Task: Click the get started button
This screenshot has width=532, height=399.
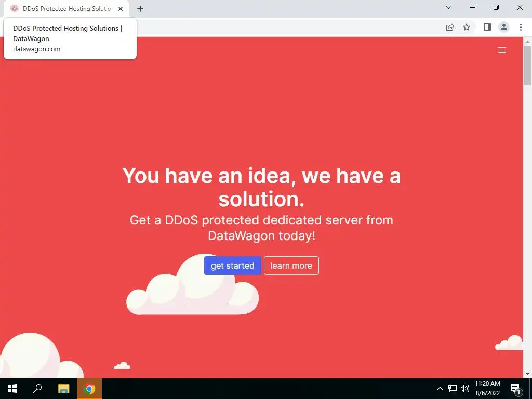Action: [x=232, y=265]
